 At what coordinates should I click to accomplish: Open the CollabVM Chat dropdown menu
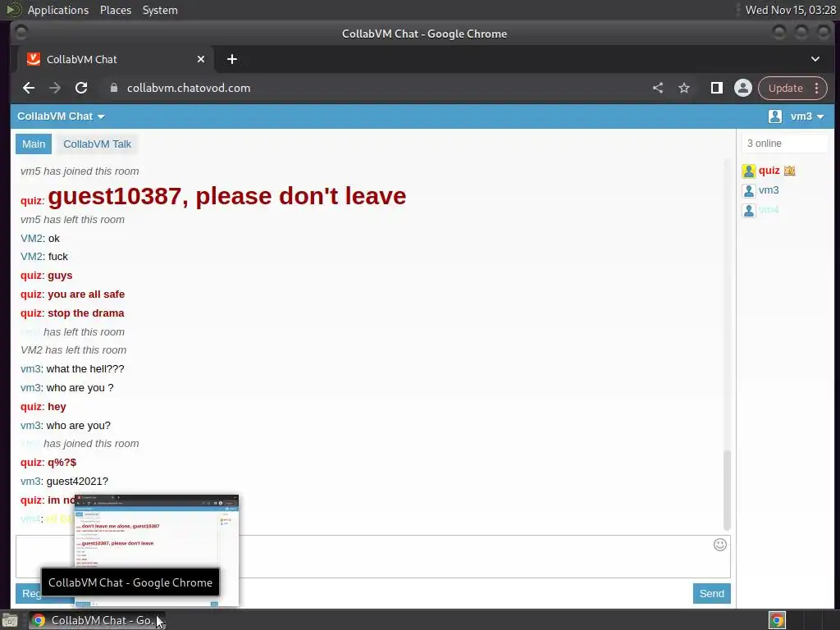click(61, 116)
